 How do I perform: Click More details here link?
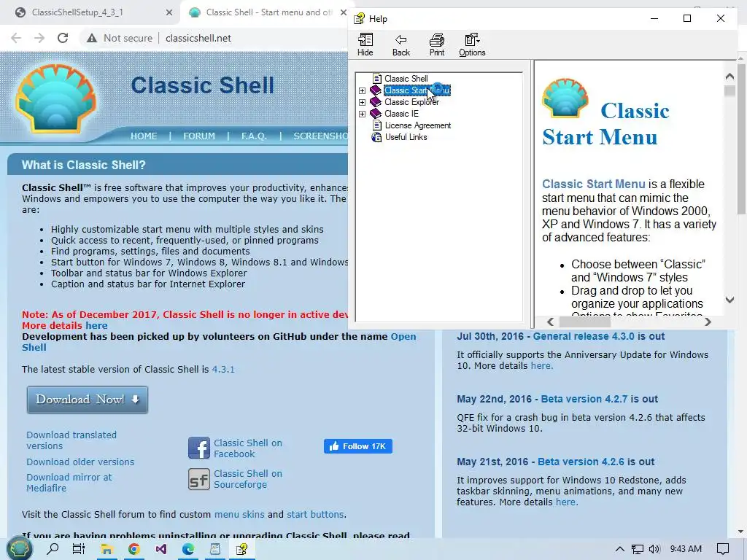pyautogui.click(x=96, y=326)
